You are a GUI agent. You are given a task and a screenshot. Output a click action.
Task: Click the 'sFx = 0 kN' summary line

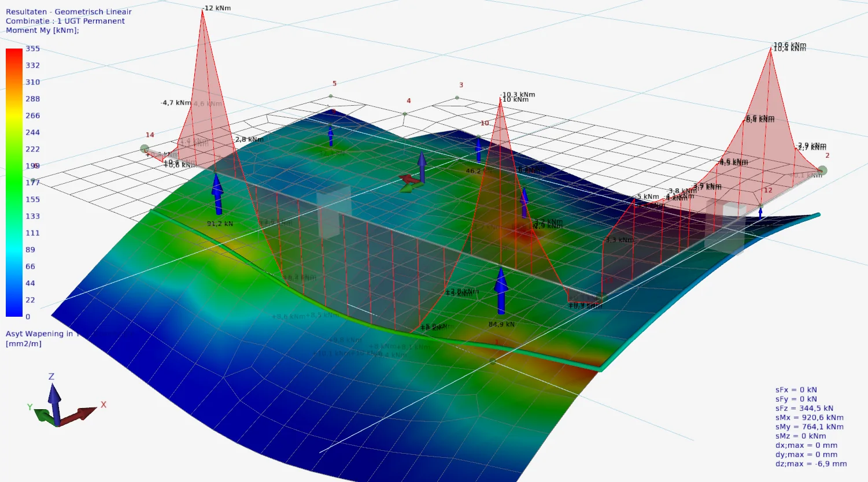[796, 390]
